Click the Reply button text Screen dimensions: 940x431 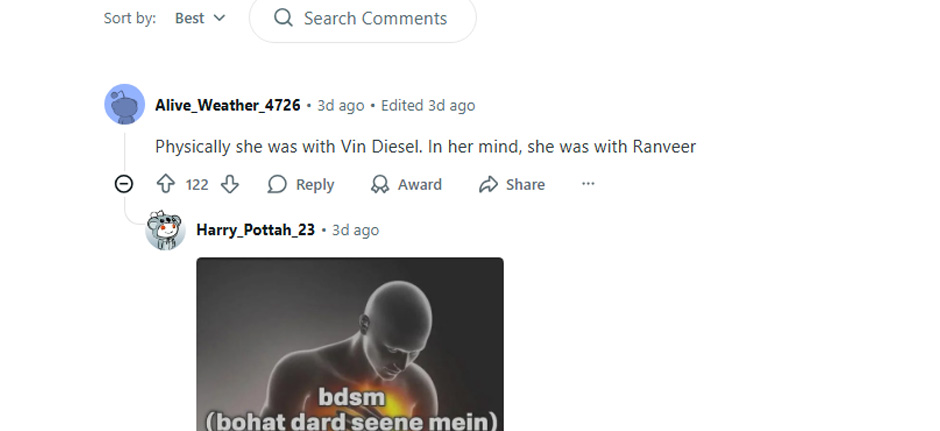point(315,185)
